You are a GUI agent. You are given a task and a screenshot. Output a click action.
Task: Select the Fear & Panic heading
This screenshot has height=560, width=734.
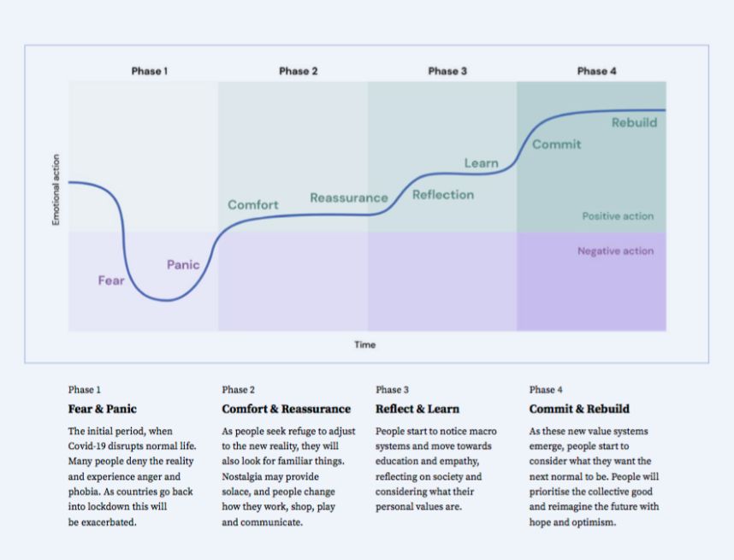click(x=102, y=409)
